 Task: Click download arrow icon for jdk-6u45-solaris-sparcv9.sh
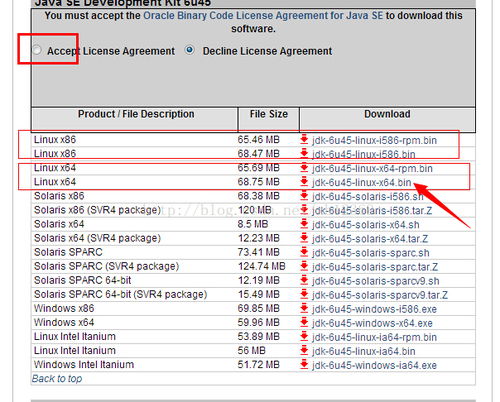pyautogui.click(x=304, y=280)
